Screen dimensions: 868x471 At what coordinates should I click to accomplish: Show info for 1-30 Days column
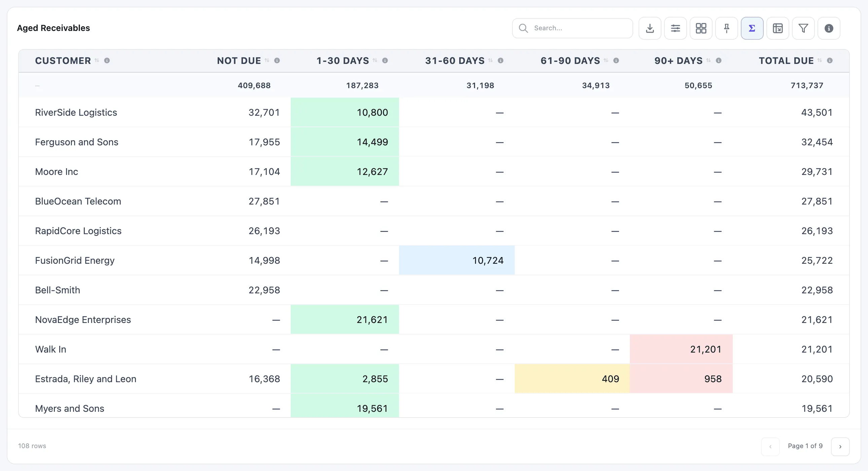point(385,61)
